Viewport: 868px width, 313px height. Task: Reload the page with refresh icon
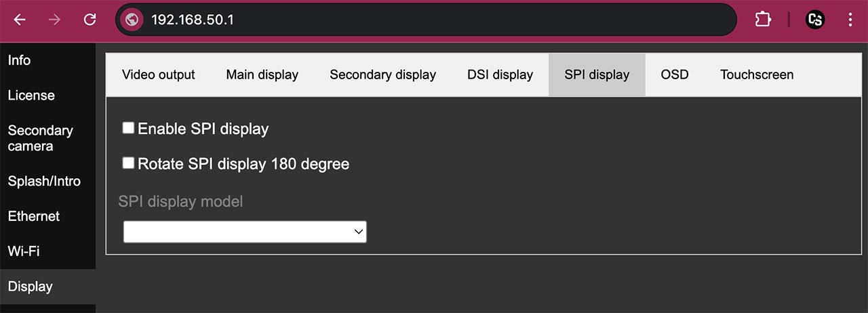[x=90, y=20]
